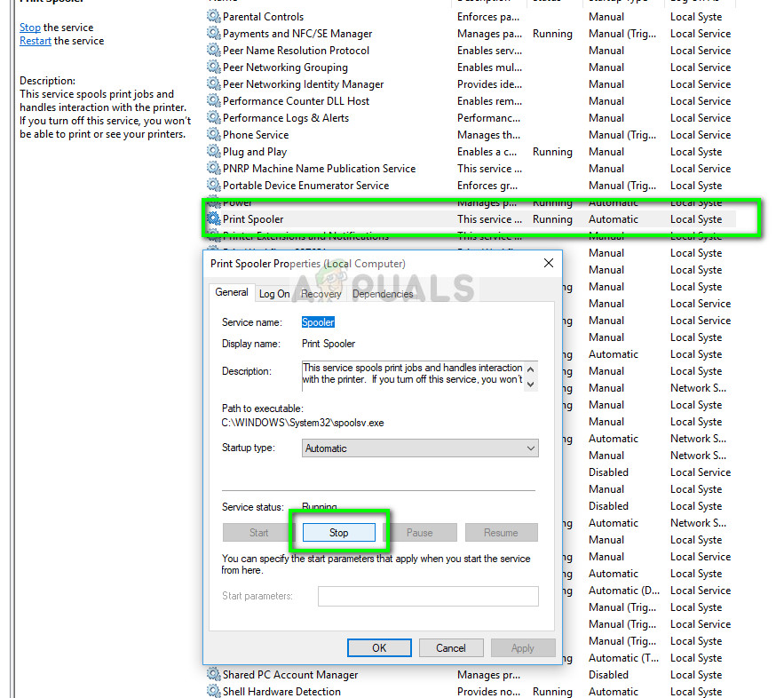
Task: Select the Parental Controls service name
Action: (263, 17)
